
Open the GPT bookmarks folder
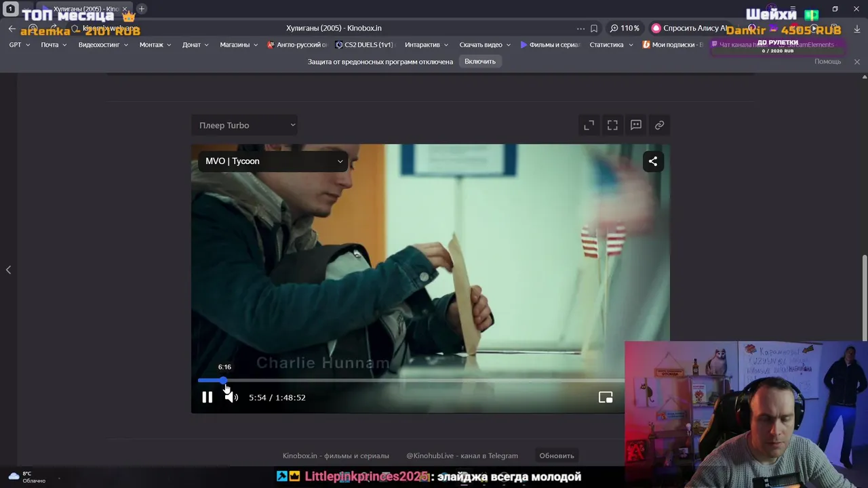[x=20, y=45]
